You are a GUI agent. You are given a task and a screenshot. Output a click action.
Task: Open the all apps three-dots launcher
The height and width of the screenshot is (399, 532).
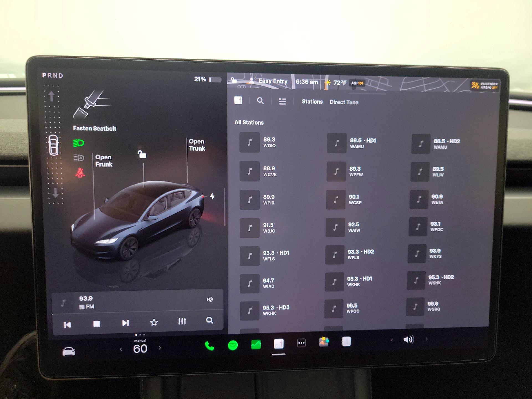301,343
